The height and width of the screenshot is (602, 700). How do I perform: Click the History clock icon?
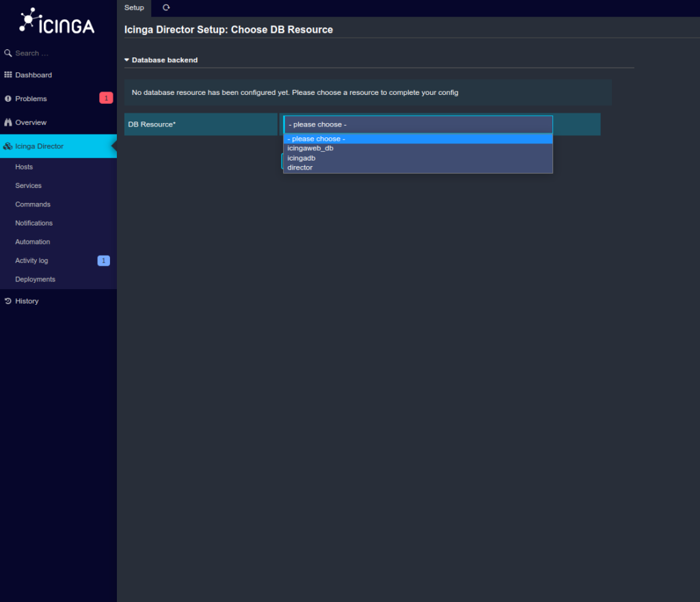click(8, 301)
